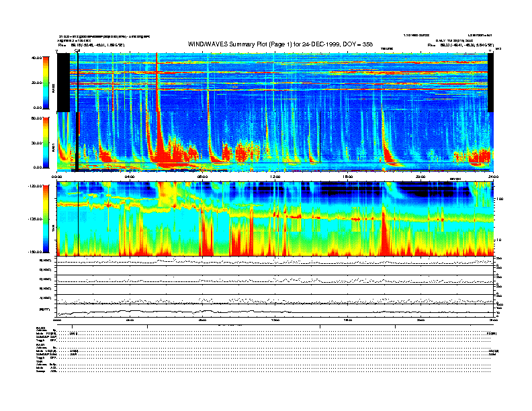
Task: Click the 40.00 tick on RAD2 color scale
Action: click(x=37, y=58)
